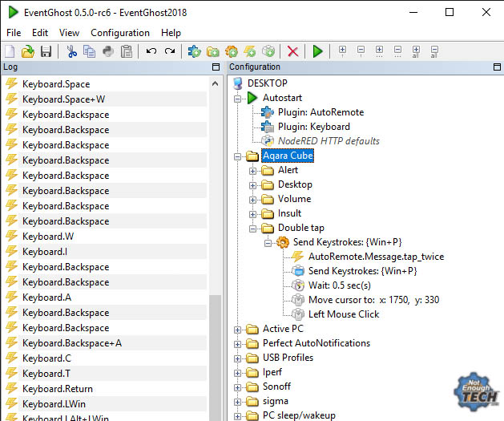This screenshot has height=421, width=504.
Task: Click the Redo arrow icon
Action: tap(169, 51)
